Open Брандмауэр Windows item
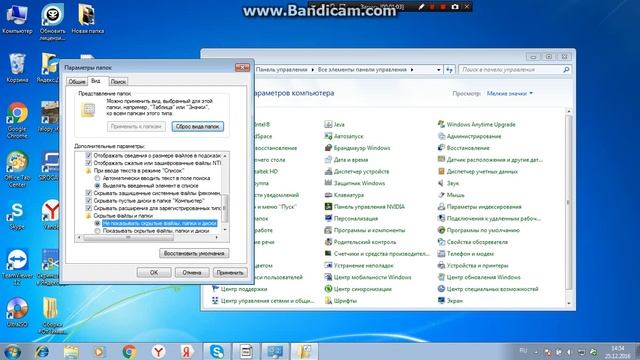Screen dimensions: 640x360 point(357,148)
